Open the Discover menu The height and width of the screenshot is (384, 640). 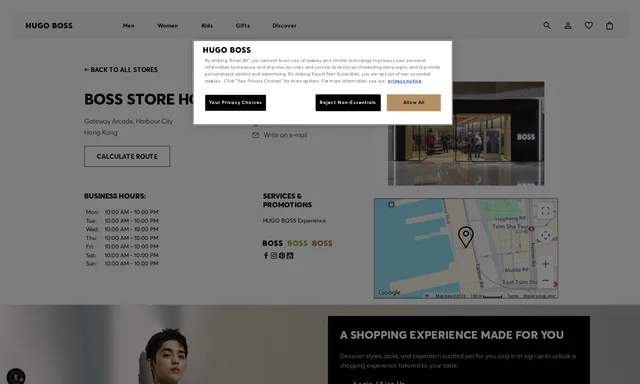284,25
